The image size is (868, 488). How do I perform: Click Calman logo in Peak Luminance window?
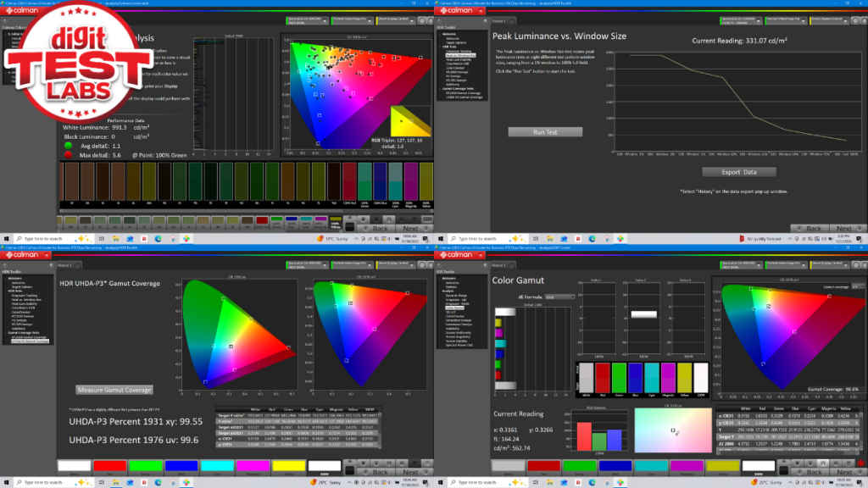(456, 10)
